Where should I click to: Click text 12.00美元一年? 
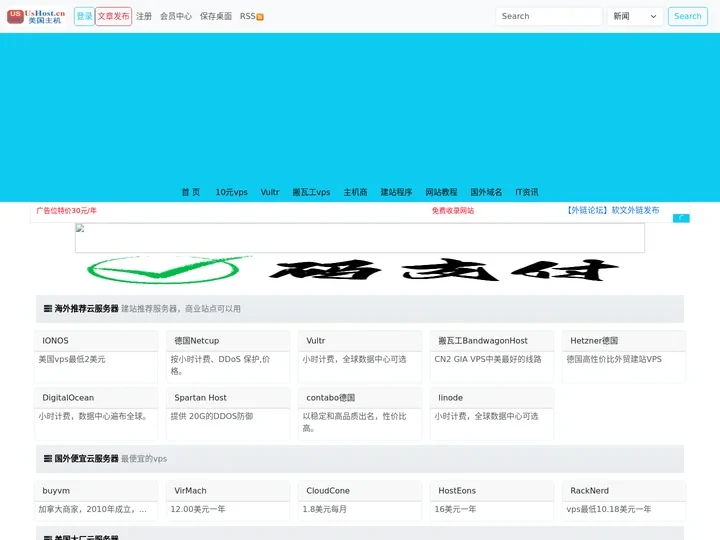198,509
